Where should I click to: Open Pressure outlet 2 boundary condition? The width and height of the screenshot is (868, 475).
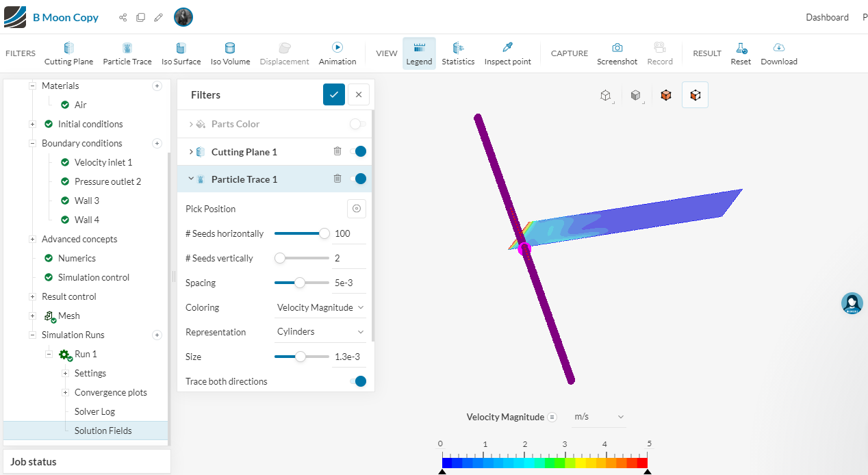[107, 181]
